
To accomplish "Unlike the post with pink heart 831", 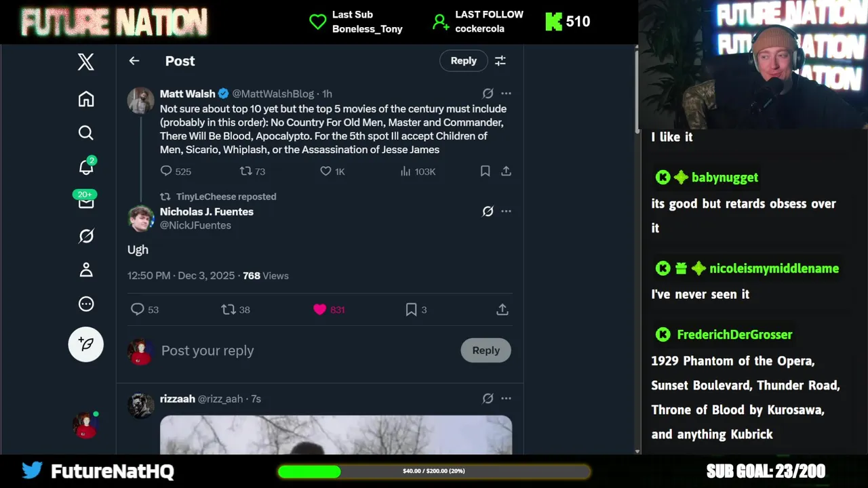I will (x=329, y=310).
